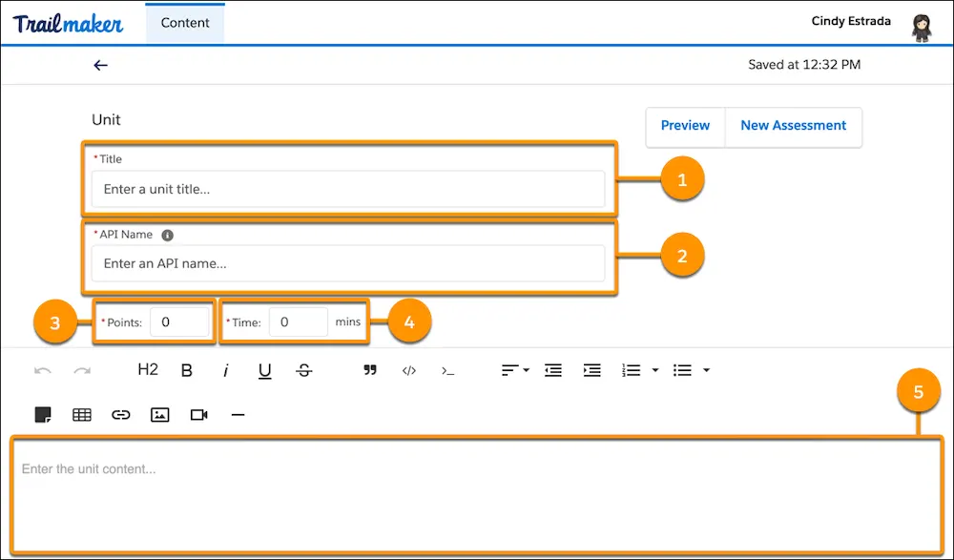Apply strikethrough formatting
Image resolution: width=954 pixels, height=560 pixels.
[x=303, y=370]
